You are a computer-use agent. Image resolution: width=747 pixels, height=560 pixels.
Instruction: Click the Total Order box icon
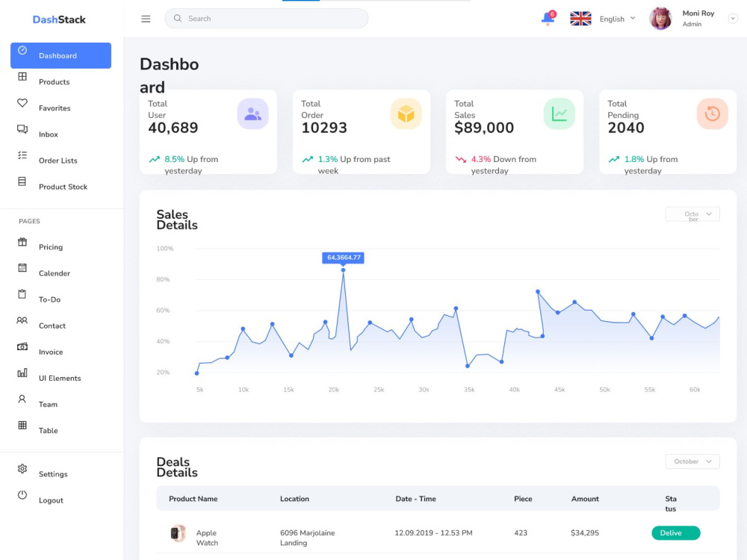click(406, 113)
